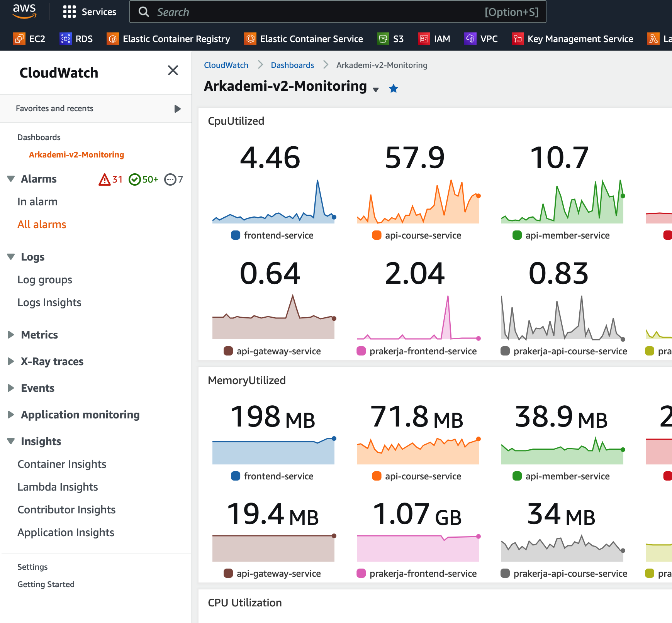Select All alarms in sidebar

coord(42,224)
